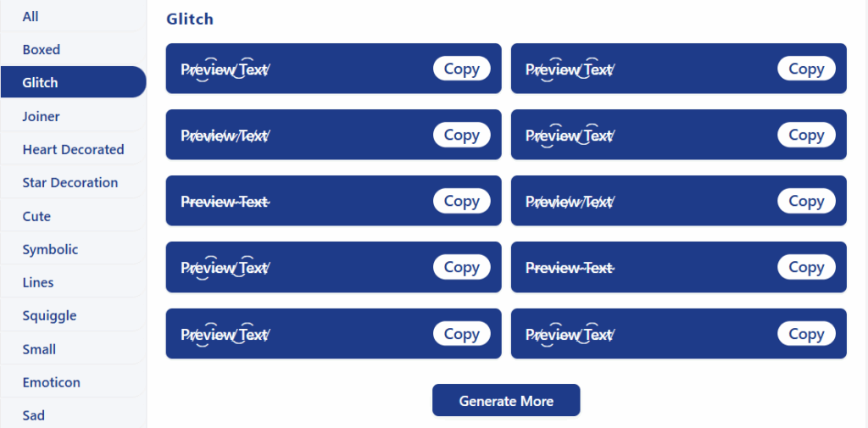Open the Boxed category
This screenshot has width=868, height=428.
point(73,50)
